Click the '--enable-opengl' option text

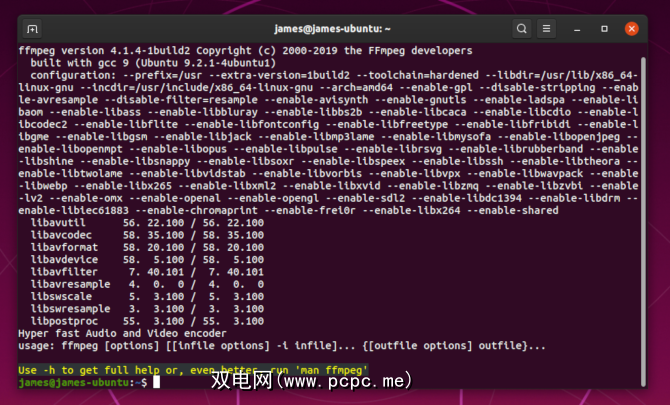pyautogui.click(x=273, y=199)
